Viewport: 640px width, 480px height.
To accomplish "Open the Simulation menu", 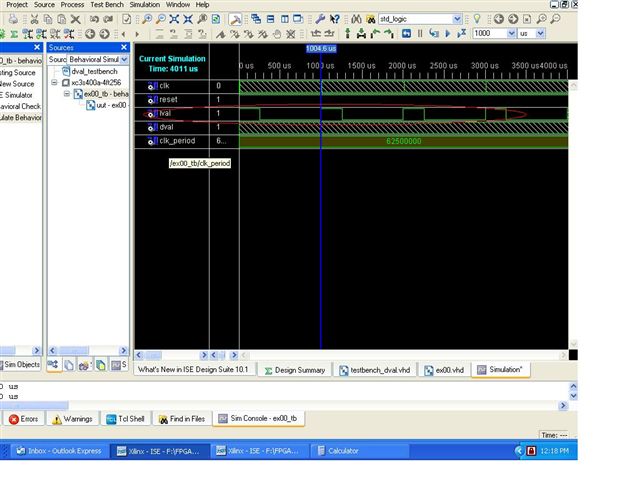I will [x=144, y=5].
